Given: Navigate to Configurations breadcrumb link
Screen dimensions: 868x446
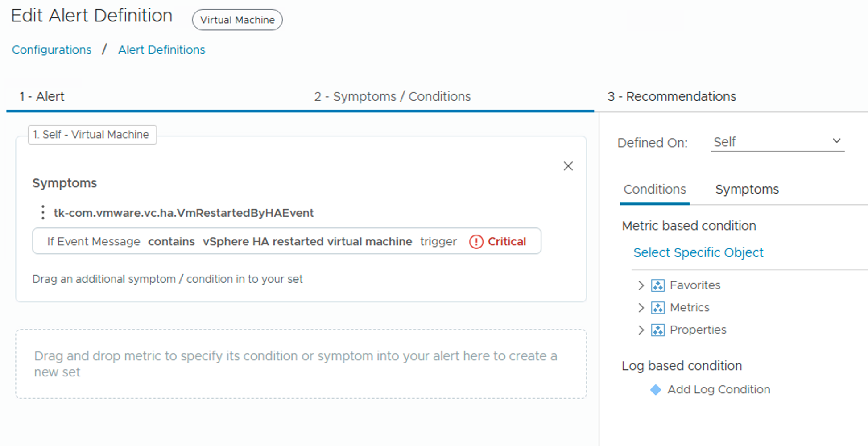Looking at the screenshot, I should [52, 50].
